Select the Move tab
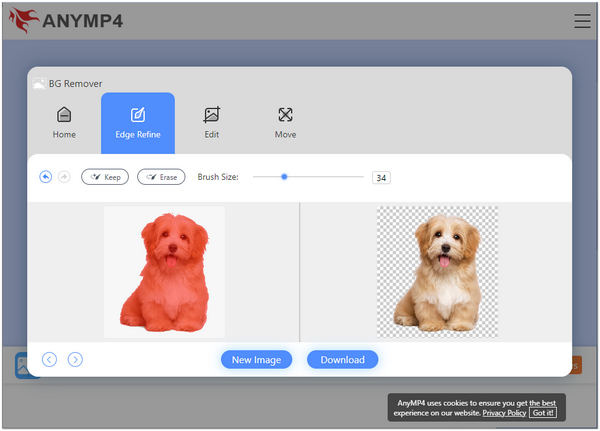 [285, 122]
